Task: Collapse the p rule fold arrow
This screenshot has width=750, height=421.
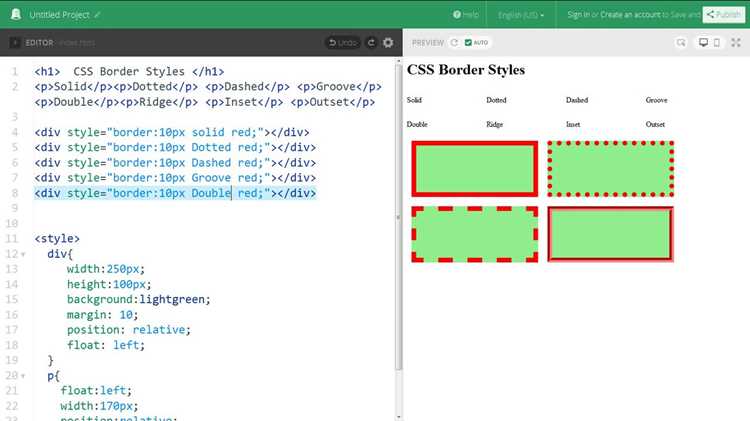Action: coord(23,376)
